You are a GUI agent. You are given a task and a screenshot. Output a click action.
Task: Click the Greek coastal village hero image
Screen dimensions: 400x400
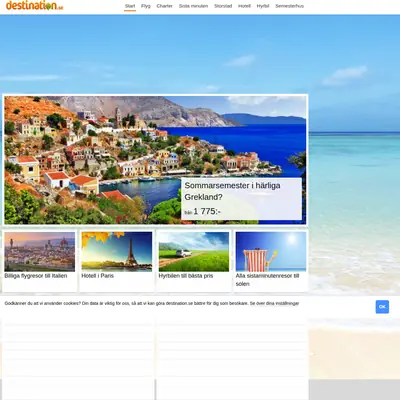click(x=155, y=160)
